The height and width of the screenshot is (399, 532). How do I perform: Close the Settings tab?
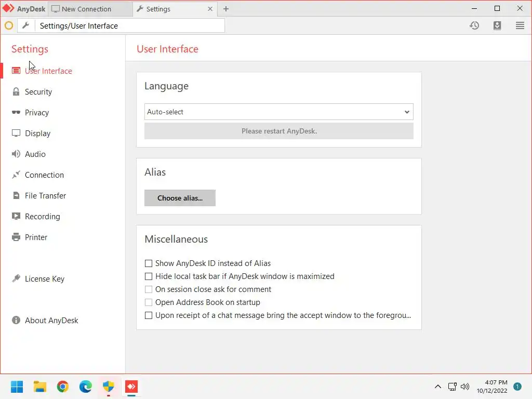[x=210, y=9]
